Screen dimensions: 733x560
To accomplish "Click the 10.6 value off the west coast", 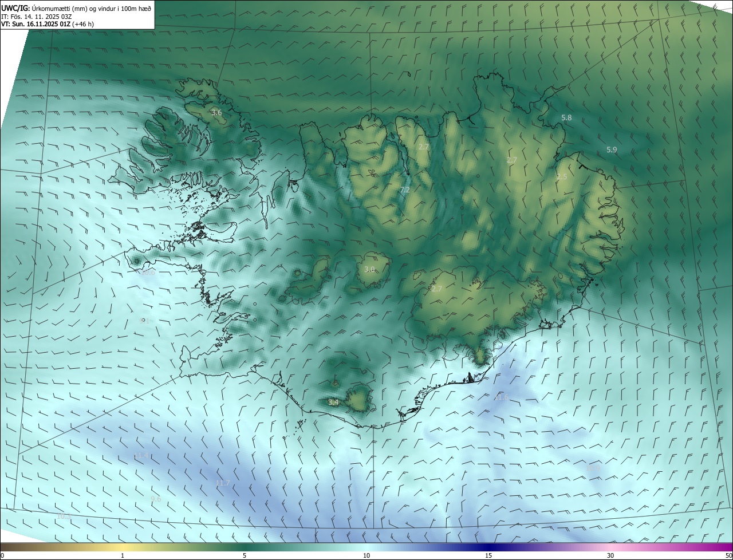I will coord(148,272).
